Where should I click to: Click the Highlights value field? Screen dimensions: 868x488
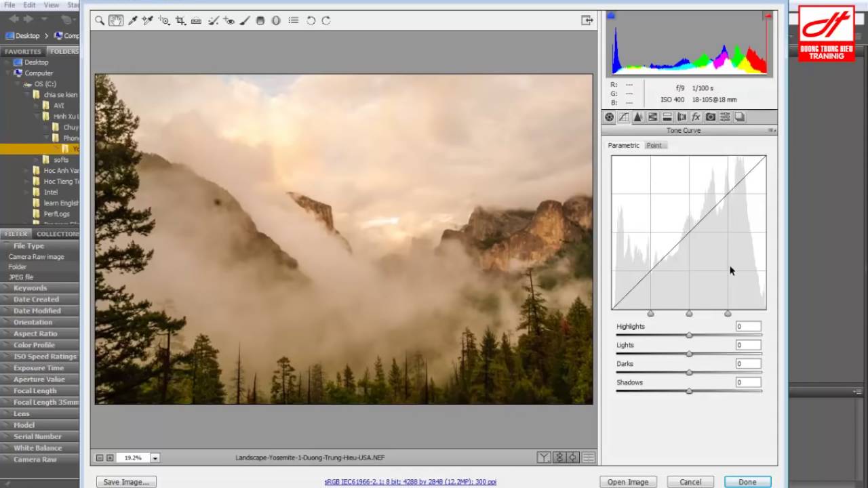click(x=748, y=327)
